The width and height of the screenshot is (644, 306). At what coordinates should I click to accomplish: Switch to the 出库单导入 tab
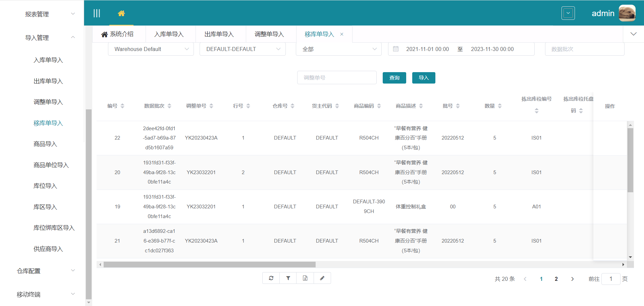coord(219,34)
